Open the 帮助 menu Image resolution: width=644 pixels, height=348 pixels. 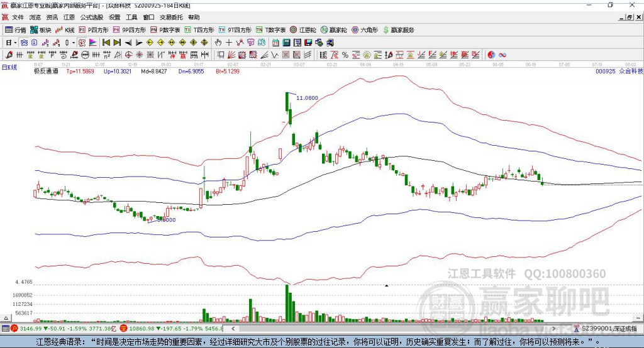click(194, 17)
